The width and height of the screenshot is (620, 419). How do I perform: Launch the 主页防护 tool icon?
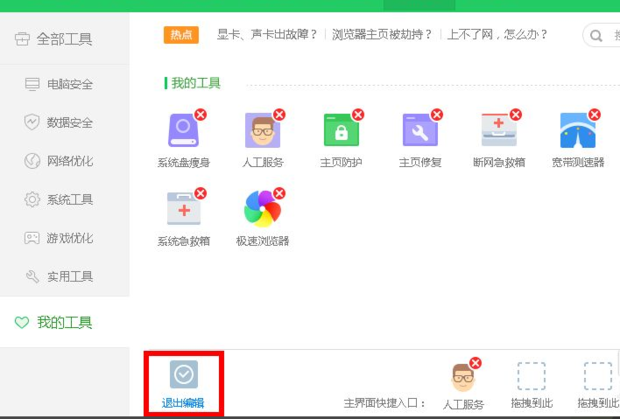pos(341,130)
